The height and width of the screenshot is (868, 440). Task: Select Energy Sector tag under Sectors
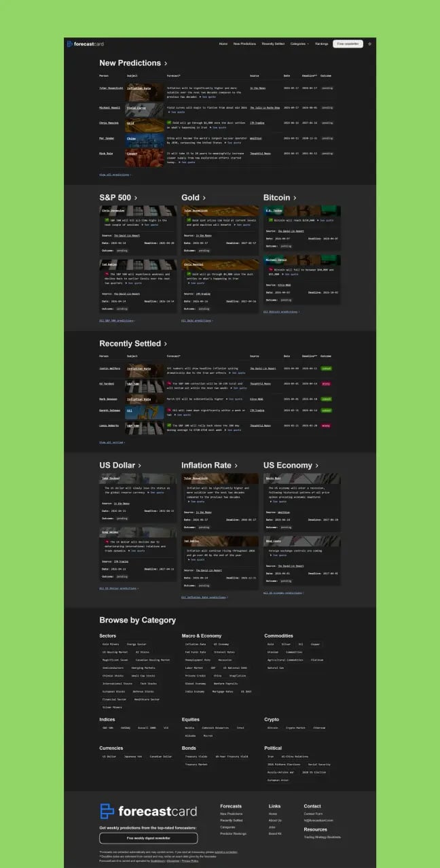pyautogui.click(x=136, y=644)
